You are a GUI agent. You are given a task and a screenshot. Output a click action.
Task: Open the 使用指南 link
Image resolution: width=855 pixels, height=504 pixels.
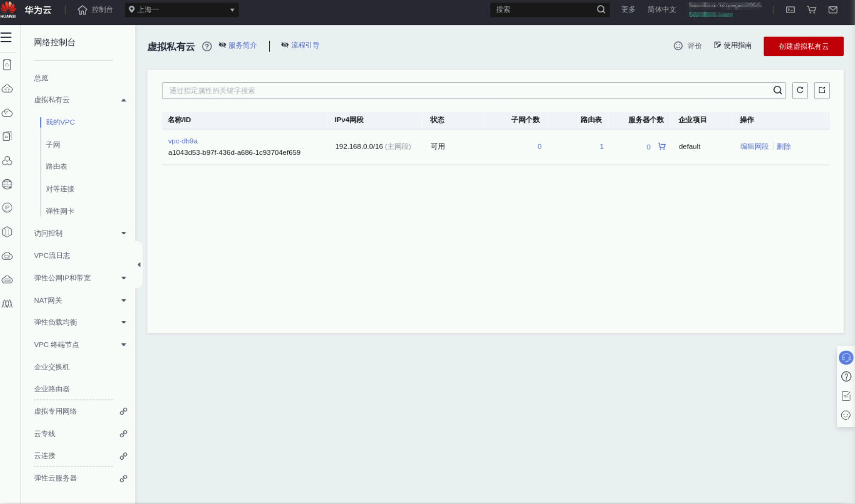733,45
